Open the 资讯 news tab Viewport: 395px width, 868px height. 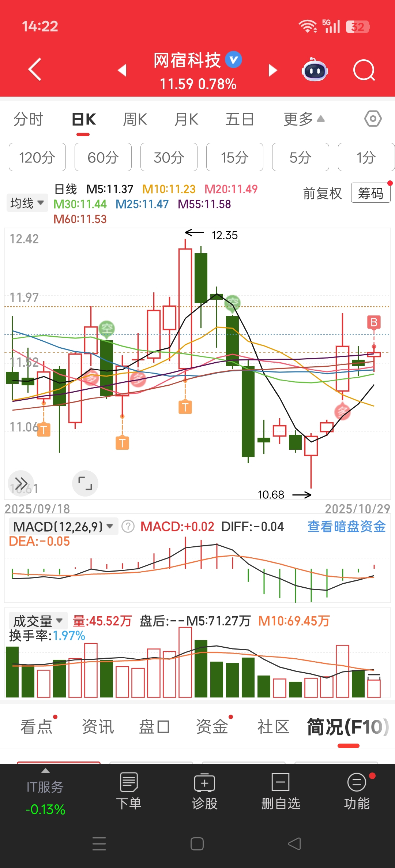(x=98, y=727)
